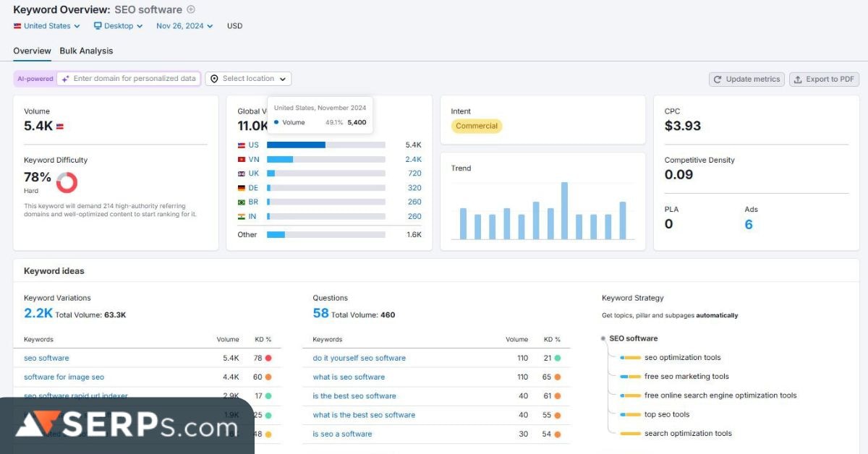Open the seo software keyword link

46,358
